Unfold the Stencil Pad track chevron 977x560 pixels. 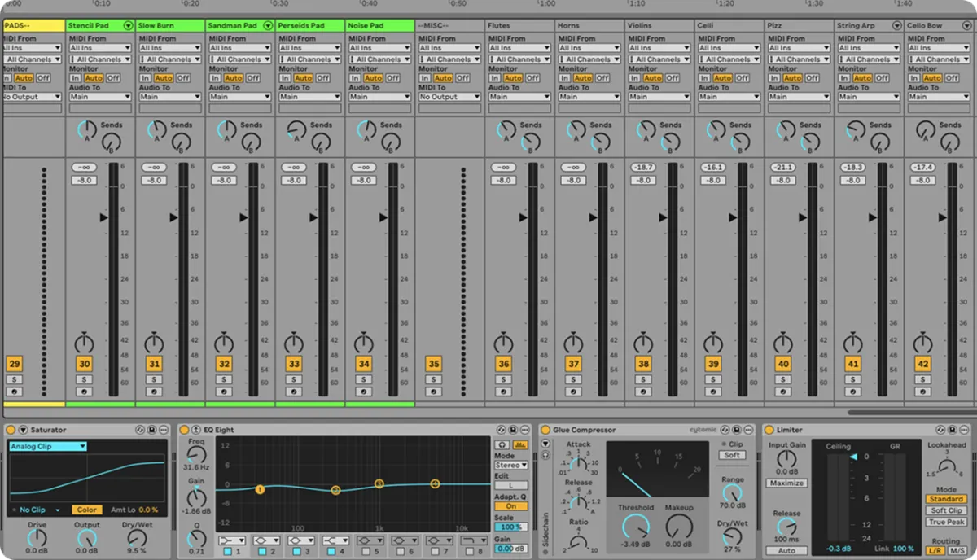[x=127, y=26]
